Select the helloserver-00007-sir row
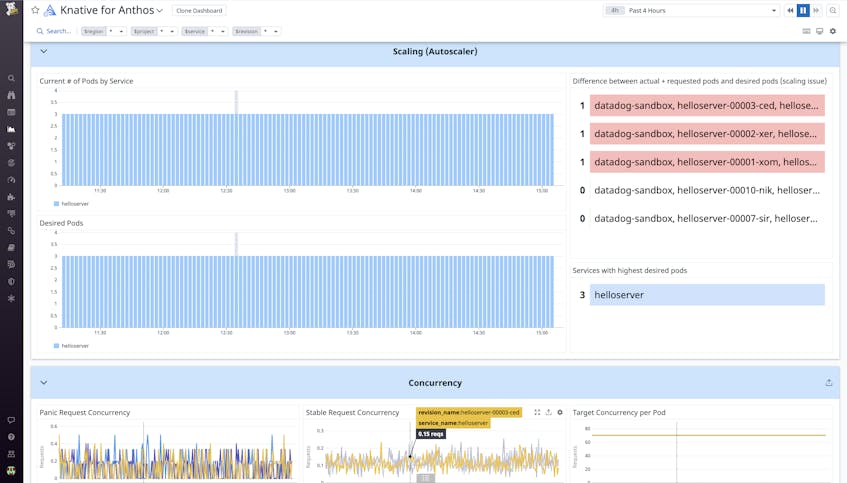This screenshot has width=847, height=483. (707, 218)
